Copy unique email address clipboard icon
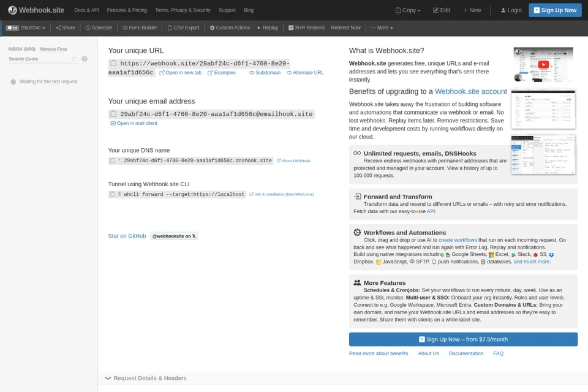 114,114
